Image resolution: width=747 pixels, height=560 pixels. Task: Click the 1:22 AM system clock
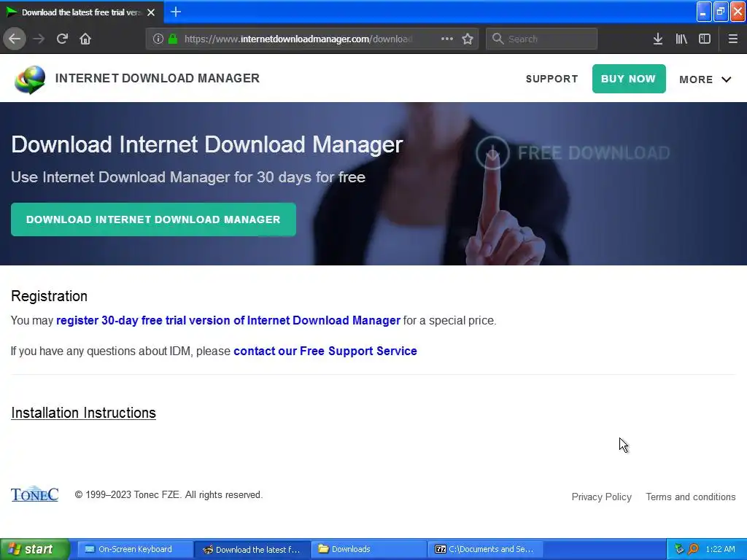tap(720, 549)
